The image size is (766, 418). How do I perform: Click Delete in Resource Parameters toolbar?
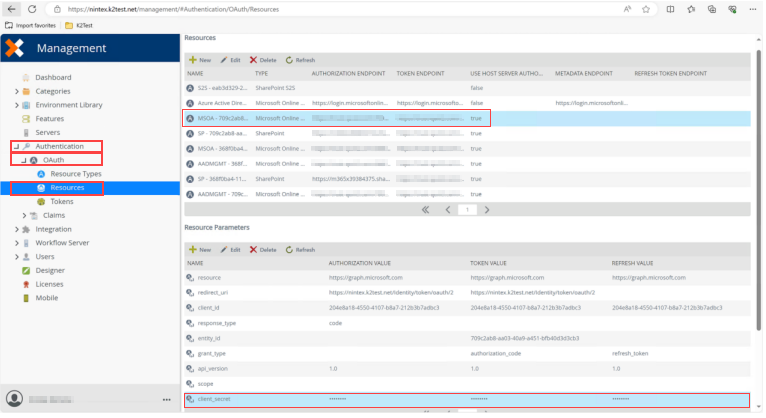pyautogui.click(x=263, y=250)
